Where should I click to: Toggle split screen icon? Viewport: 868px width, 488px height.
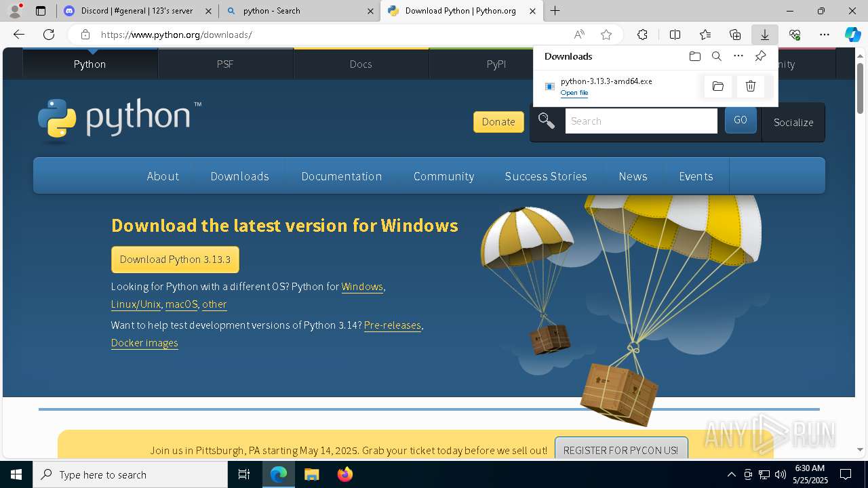tap(675, 35)
